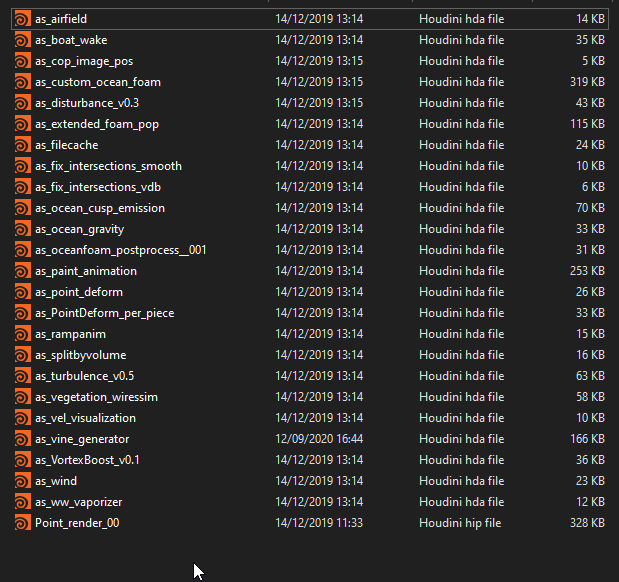Click the as_disturbance_v0.3 file name
The height and width of the screenshot is (582, 619).
87,103
